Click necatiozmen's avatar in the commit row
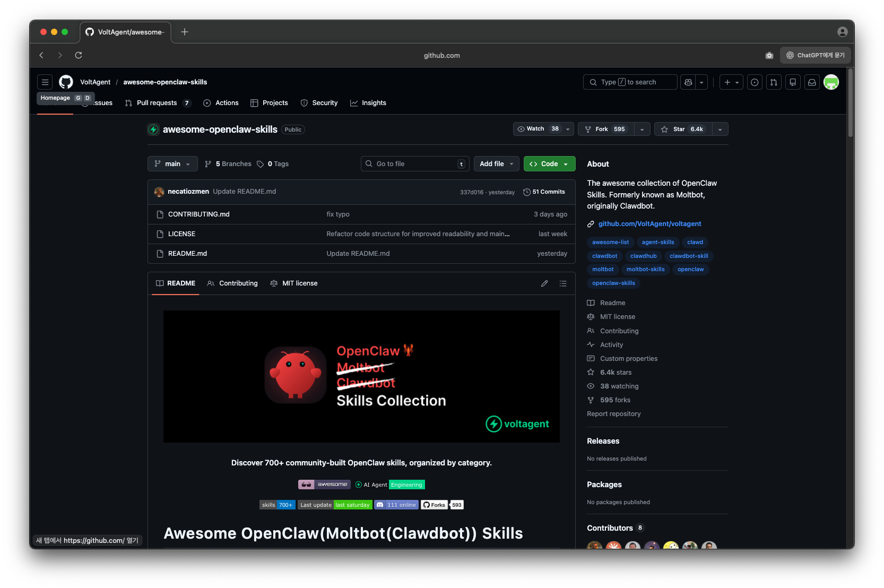The height and width of the screenshot is (588, 884). click(159, 192)
